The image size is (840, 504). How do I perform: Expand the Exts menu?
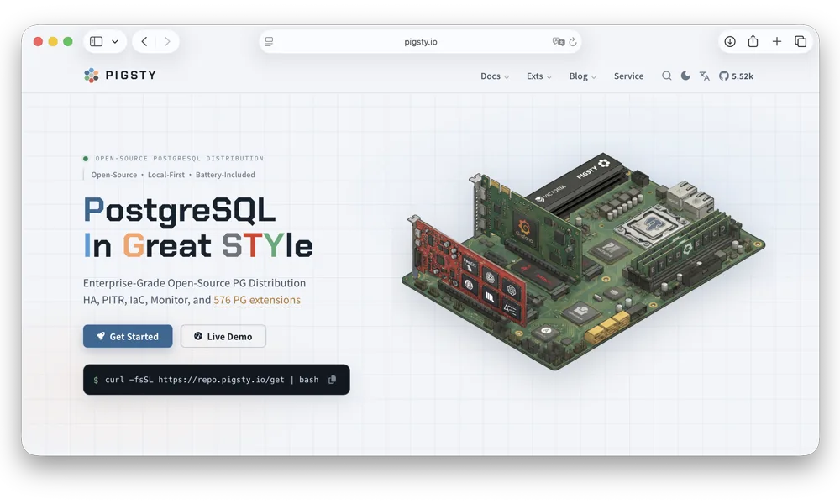pos(539,76)
